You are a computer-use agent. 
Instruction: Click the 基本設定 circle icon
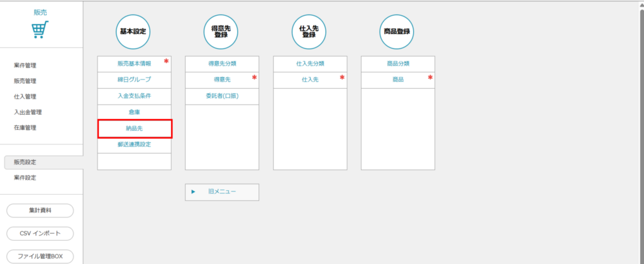tap(133, 30)
